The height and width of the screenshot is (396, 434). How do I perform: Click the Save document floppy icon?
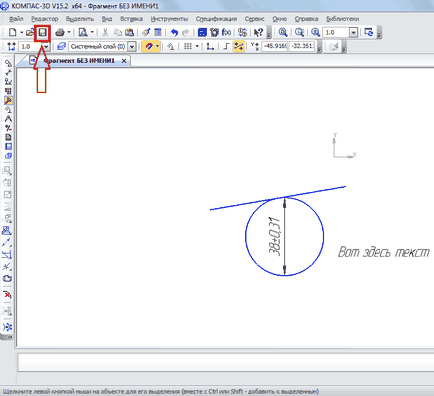tap(42, 32)
